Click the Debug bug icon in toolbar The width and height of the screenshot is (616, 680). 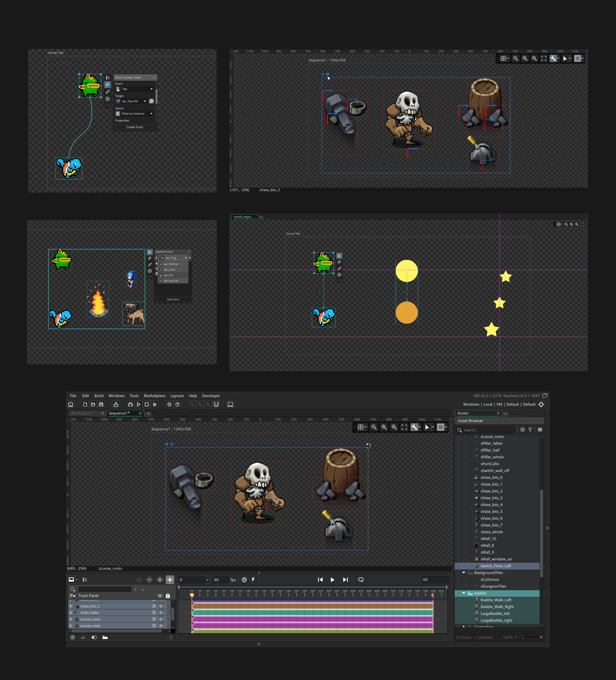tap(130, 404)
